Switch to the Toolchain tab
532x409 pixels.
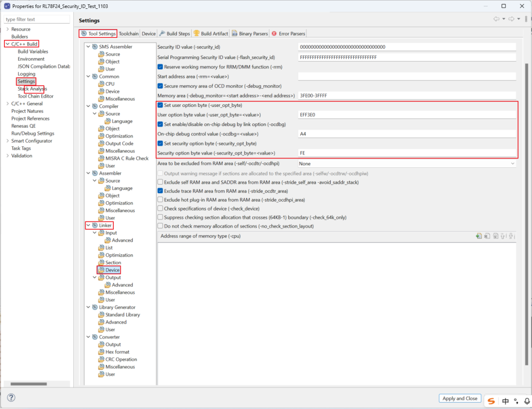(129, 33)
